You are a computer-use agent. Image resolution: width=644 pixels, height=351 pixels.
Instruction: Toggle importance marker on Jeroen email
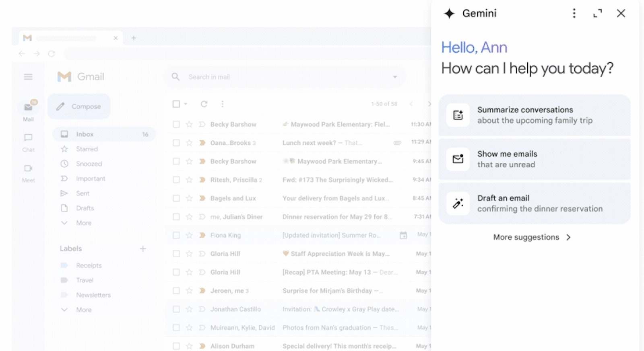click(202, 291)
